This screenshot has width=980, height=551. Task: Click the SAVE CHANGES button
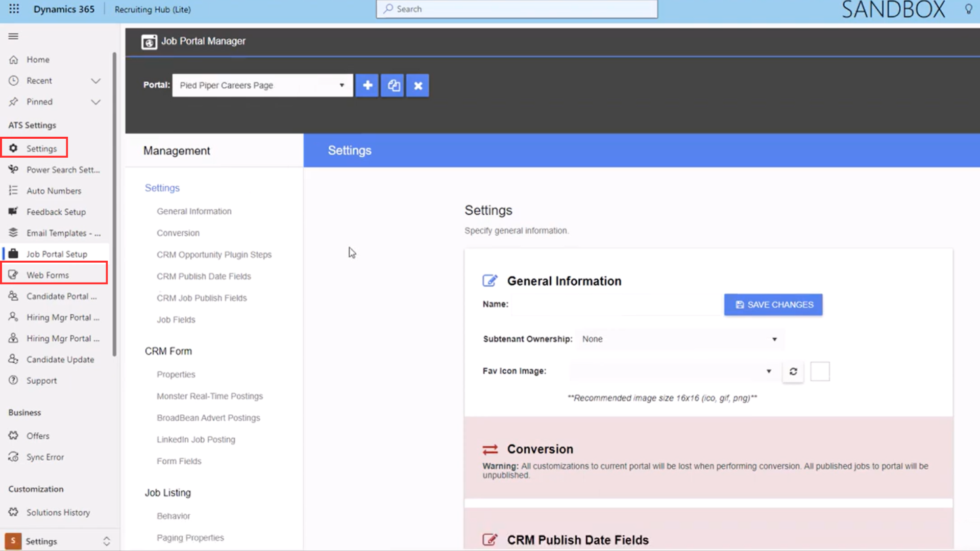[773, 305]
